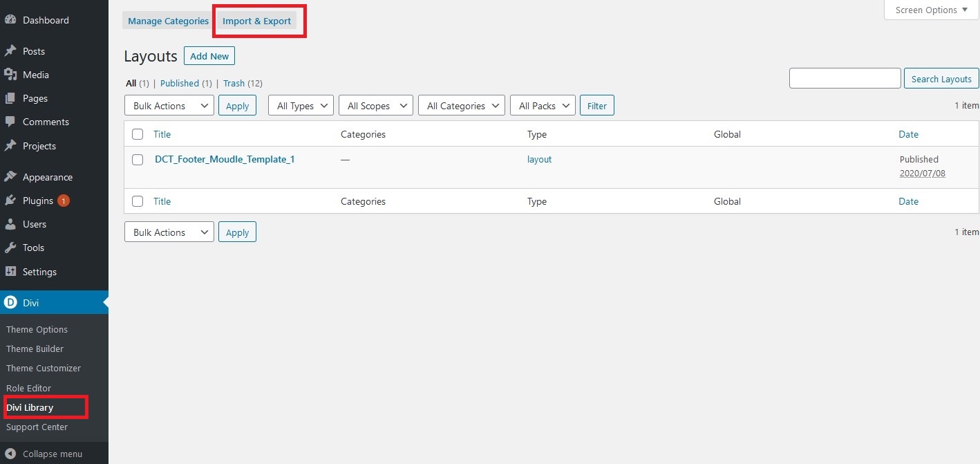980x464 pixels.
Task: Click the Posts pushpin icon
Action: point(10,51)
